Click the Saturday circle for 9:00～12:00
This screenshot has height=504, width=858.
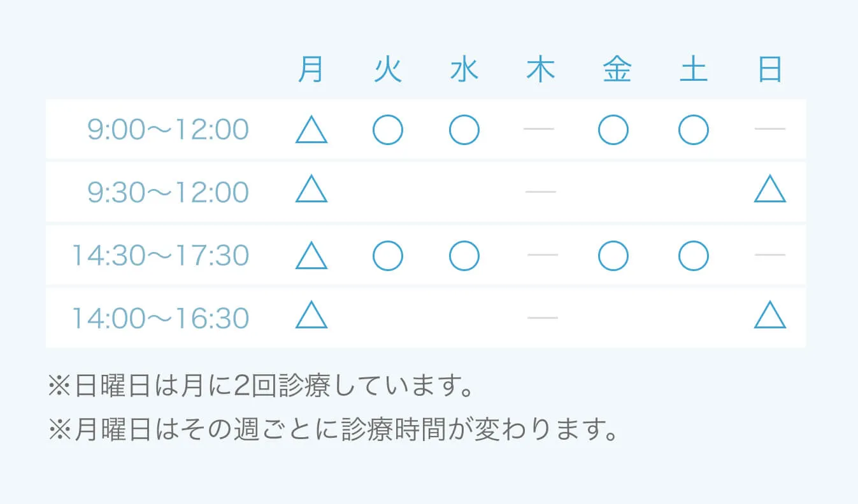coord(694,130)
